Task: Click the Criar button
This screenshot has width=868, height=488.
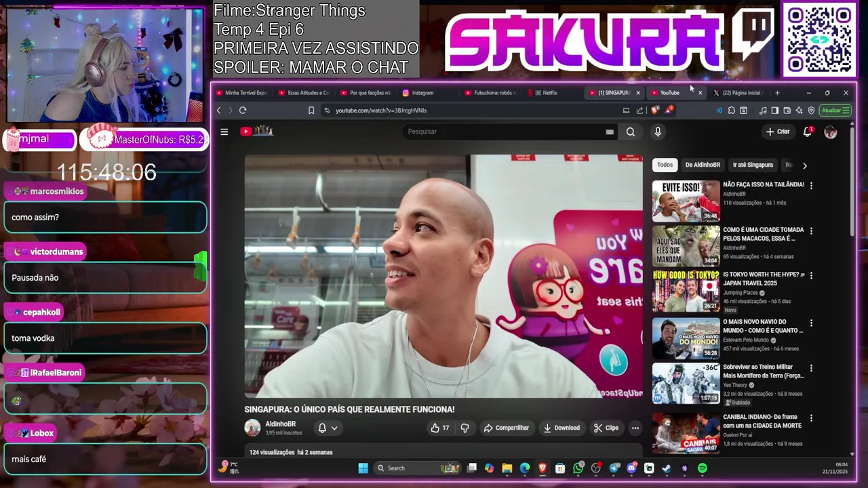Action: coord(778,131)
